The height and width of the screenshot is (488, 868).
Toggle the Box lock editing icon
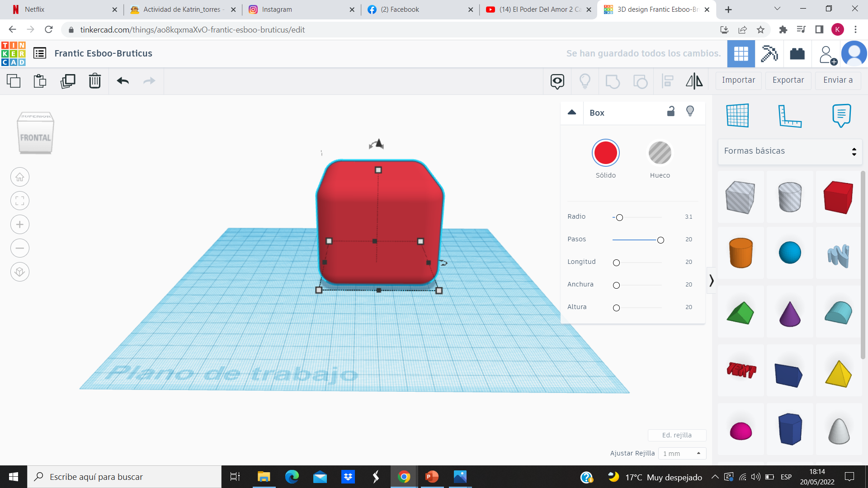pos(671,111)
